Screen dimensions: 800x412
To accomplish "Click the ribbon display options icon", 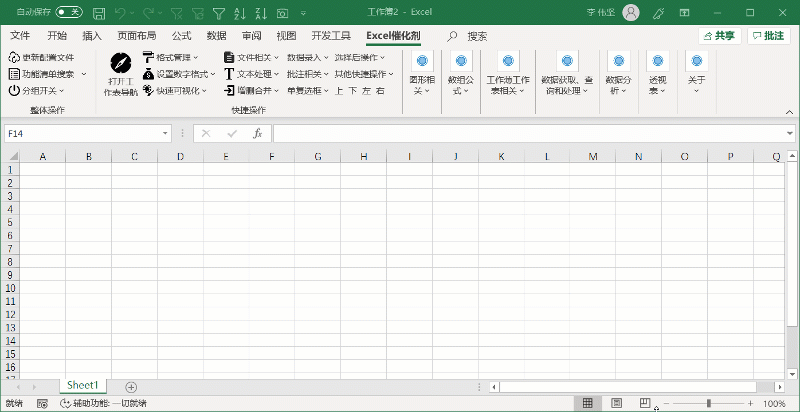I will click(x=685, y=12).
